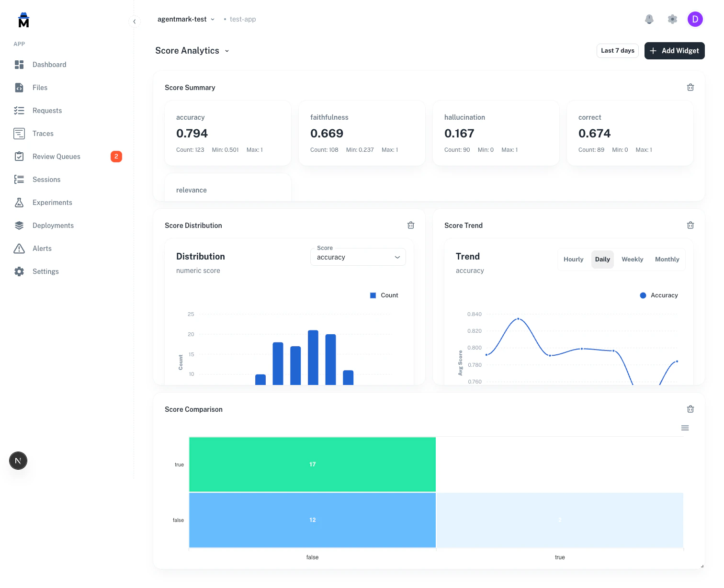Click the app logo at top left
Image resolution: width=724 pixels, height=588 pixels.
[x=23, y=20]
